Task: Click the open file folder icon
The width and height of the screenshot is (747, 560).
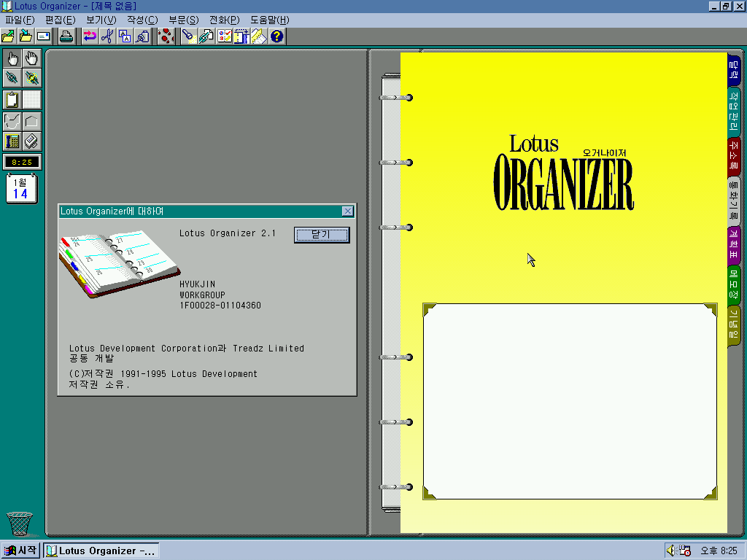Action: 8,36
